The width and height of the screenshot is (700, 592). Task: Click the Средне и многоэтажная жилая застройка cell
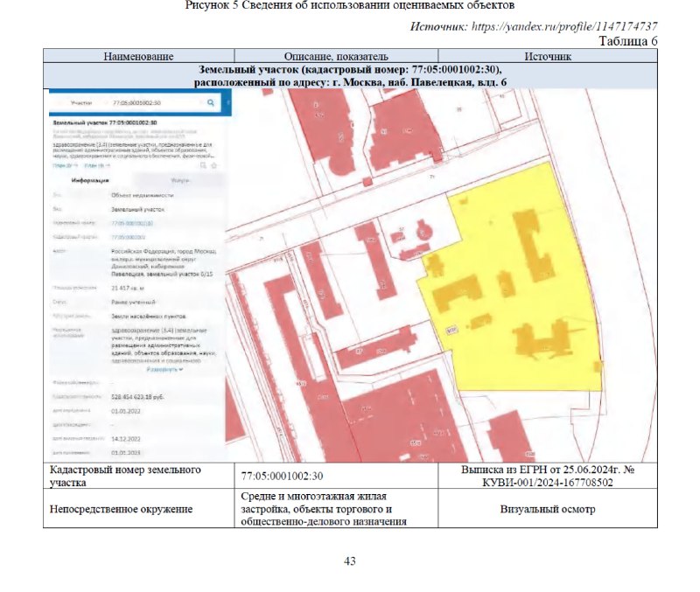[x=336, y=509]
